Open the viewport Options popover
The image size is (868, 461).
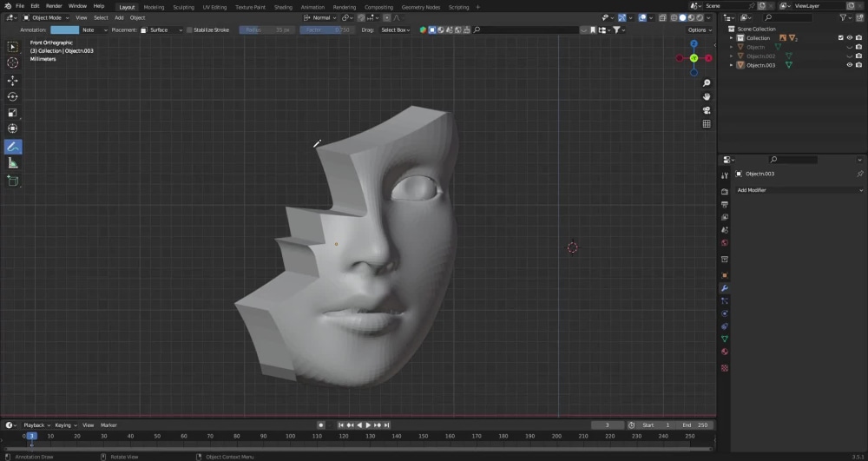[699, 30]
